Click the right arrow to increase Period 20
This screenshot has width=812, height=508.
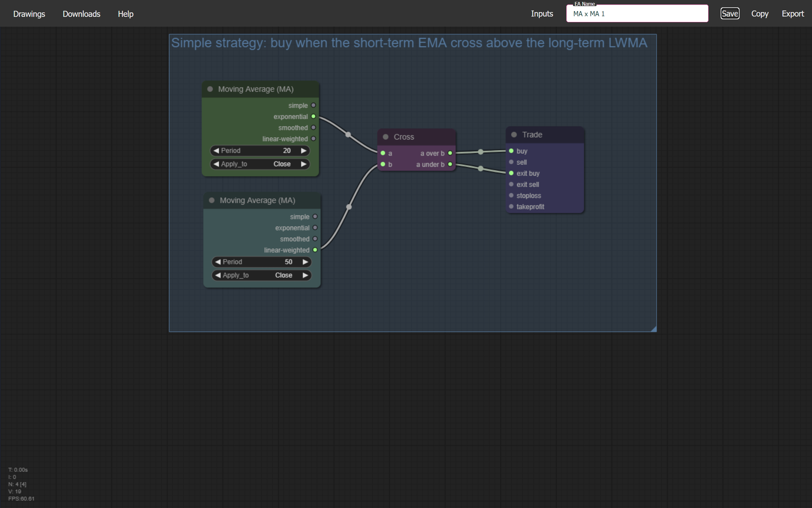click(x=303, y=151)
